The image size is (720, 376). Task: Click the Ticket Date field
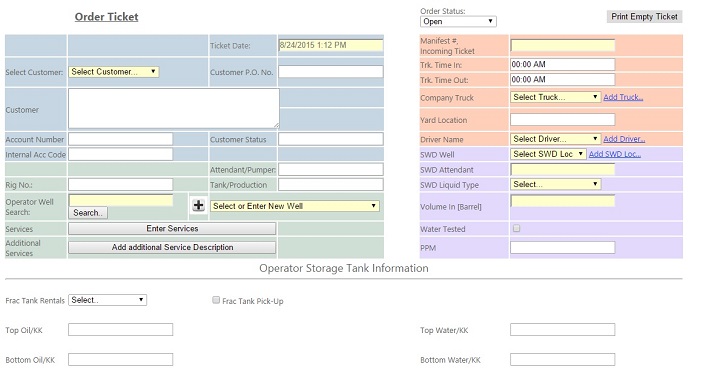331,45
